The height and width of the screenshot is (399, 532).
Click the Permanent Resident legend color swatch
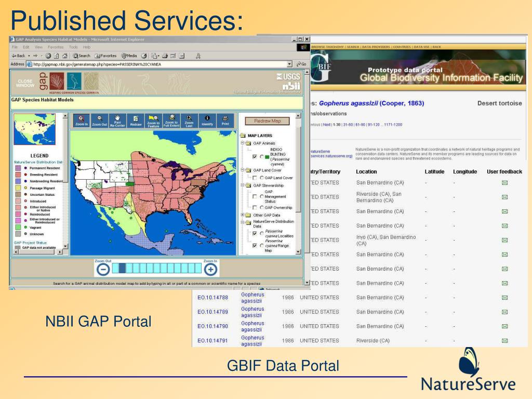tap(18, 168)
